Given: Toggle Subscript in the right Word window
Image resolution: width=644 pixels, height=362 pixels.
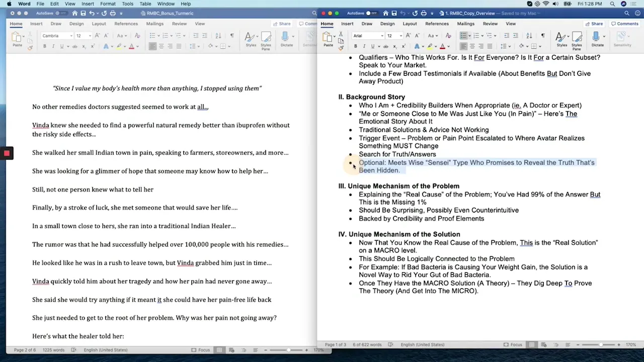Looking at the screenshot, I should [x=394, y=46].
